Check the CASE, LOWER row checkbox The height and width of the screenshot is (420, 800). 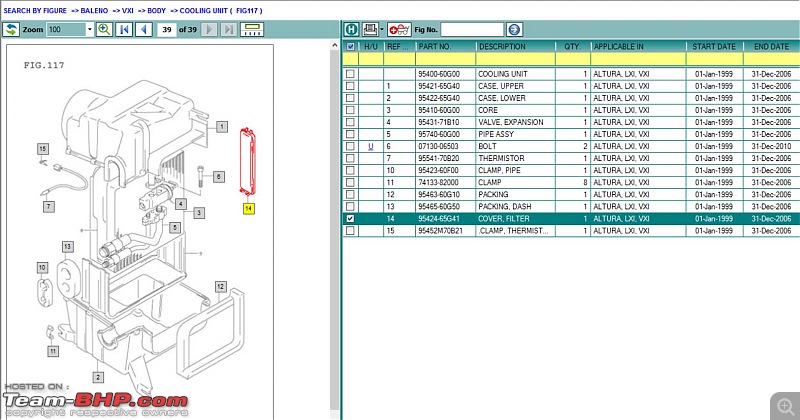coord(350,98)
